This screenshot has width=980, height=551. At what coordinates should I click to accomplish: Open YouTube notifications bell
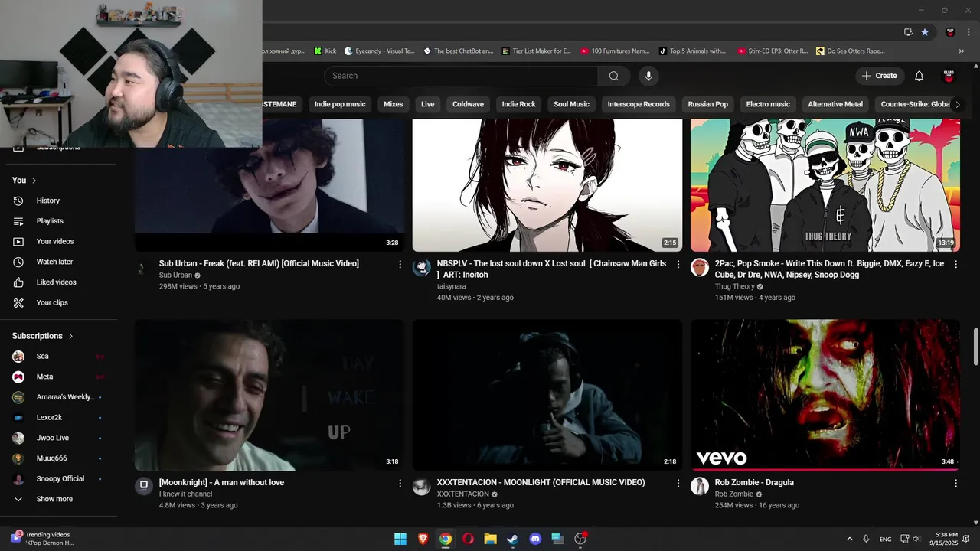[x=919, y=76]
